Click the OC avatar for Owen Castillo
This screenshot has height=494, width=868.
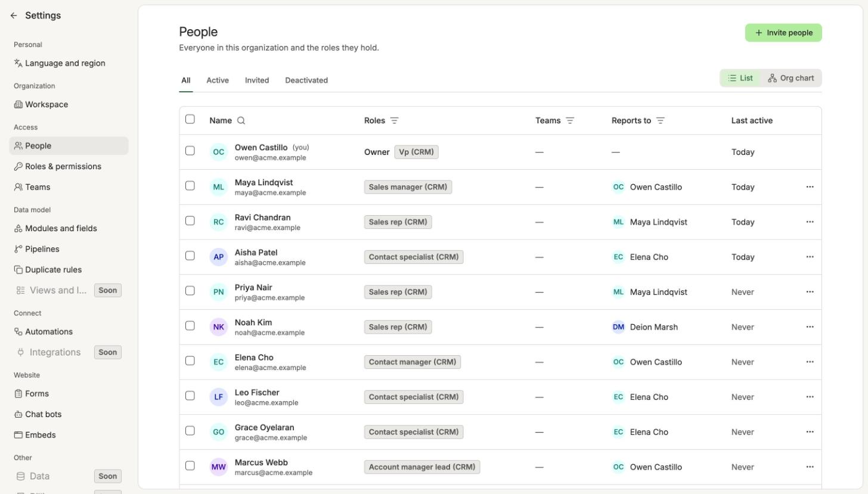point(219,152)
